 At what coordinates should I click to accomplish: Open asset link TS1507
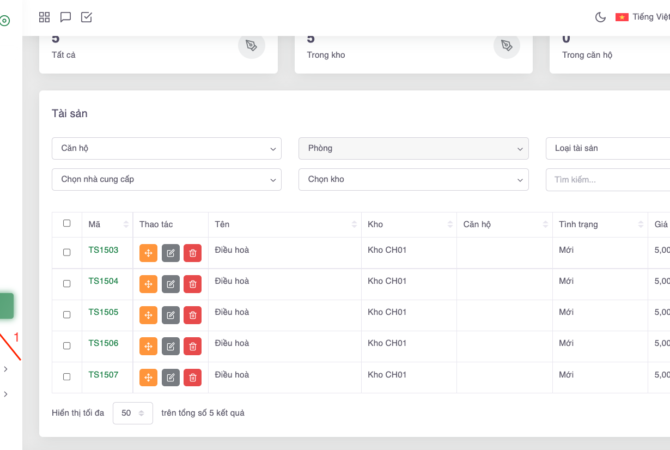tap(103, 375)
